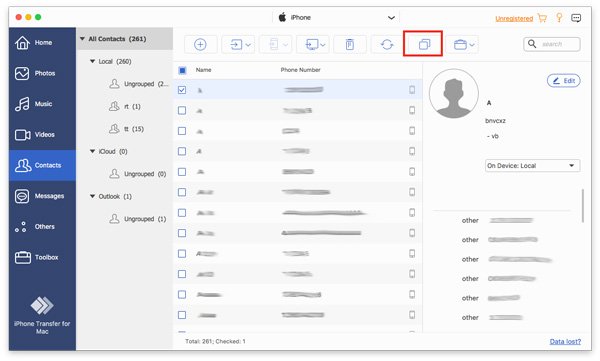600x361 pixels.
Task: Open the Toolbox section
Action: [x=42, y=257]
